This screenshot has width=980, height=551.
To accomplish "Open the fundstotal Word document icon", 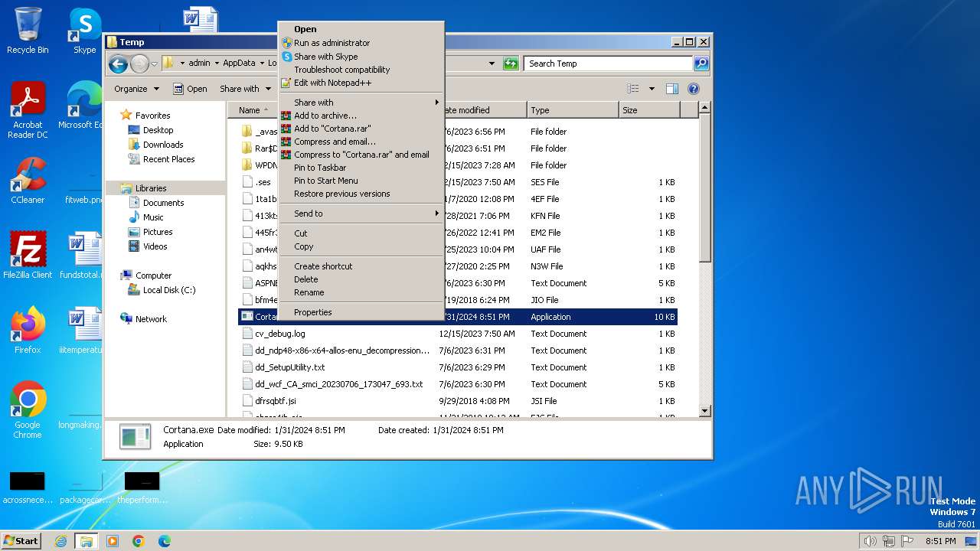I will (81, 256).
